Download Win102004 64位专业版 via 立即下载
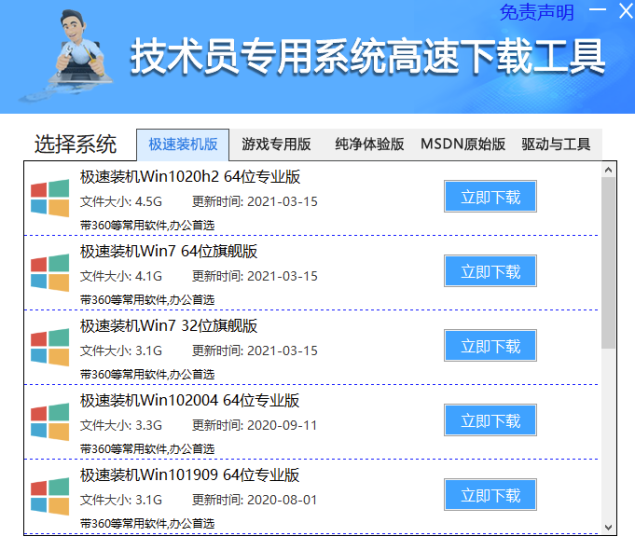The height and width of the screenshot is (550, 635). tap(490, 420)
